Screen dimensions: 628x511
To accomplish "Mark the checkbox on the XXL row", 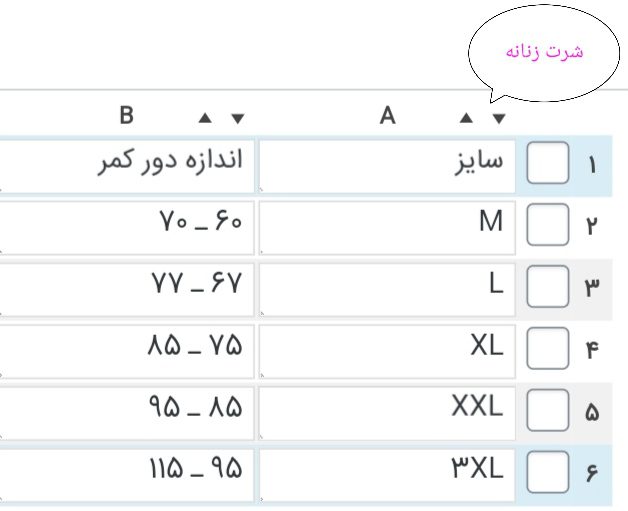I will 547,412.
